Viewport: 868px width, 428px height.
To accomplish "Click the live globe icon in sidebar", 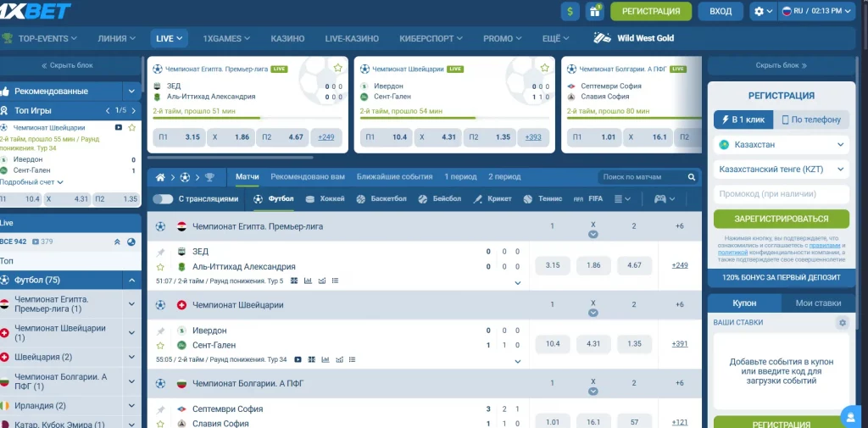I will 131,242.
